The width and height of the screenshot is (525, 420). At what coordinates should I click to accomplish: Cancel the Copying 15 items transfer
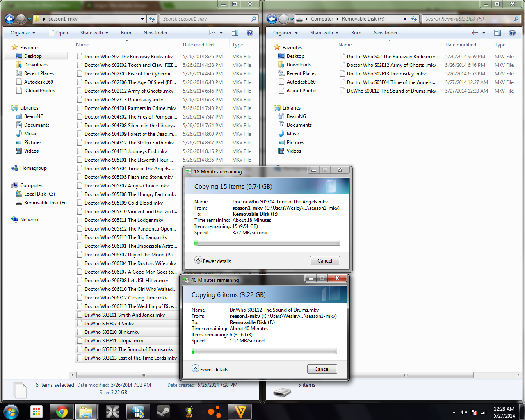(325, 261)
